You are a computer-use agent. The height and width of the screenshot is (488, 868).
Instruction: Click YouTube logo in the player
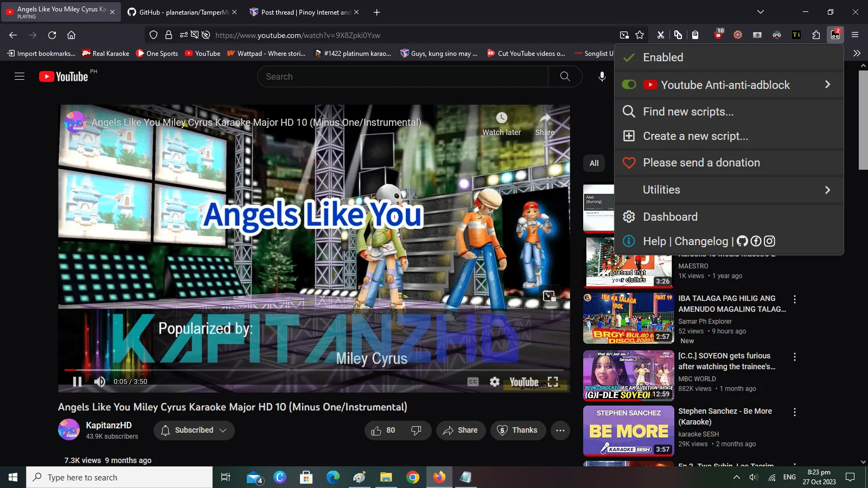click(x=524, y=382)
